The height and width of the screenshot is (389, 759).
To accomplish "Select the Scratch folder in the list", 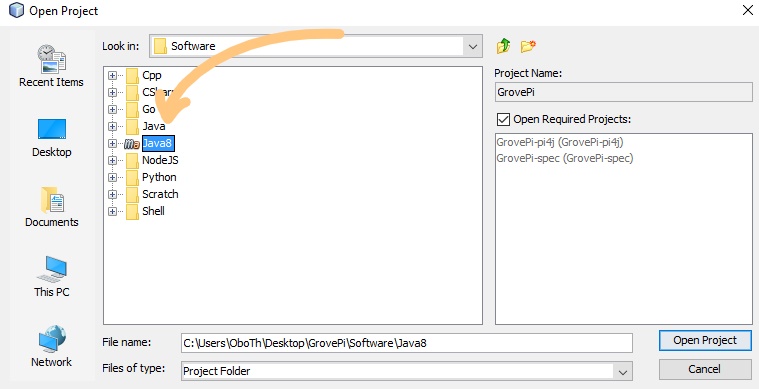I will [x=160, y=194].
